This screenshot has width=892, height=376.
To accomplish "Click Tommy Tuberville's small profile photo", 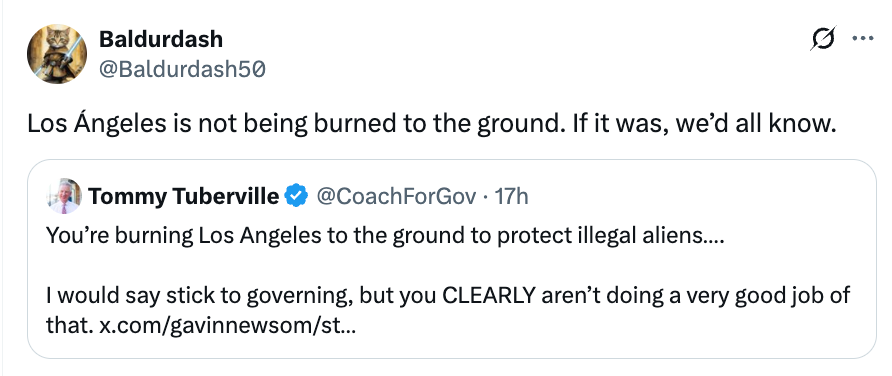I will [65, 196].
